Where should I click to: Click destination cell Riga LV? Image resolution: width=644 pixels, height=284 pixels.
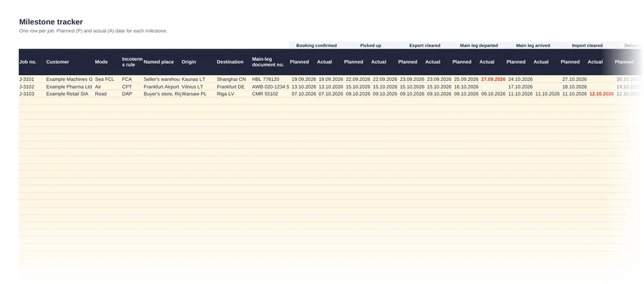pyautogui.click(x=225, y=94)
